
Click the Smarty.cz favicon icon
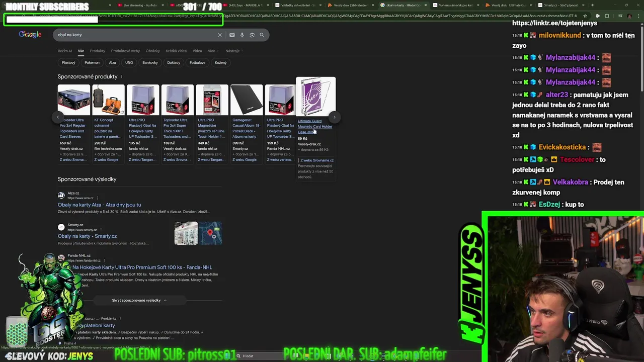[61, 227]
